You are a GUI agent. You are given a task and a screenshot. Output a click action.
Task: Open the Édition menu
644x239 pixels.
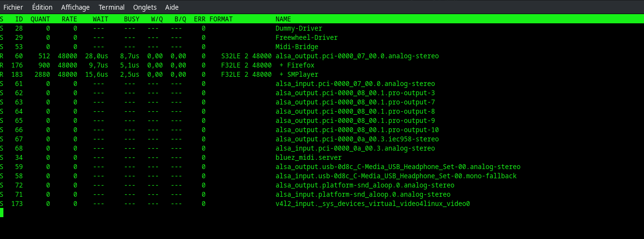tap(42, 7)
